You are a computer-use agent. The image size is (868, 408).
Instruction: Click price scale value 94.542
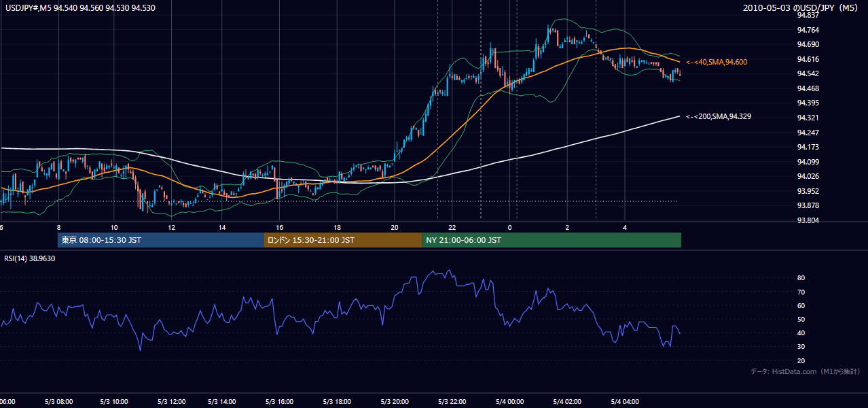[x=808, y=73]
